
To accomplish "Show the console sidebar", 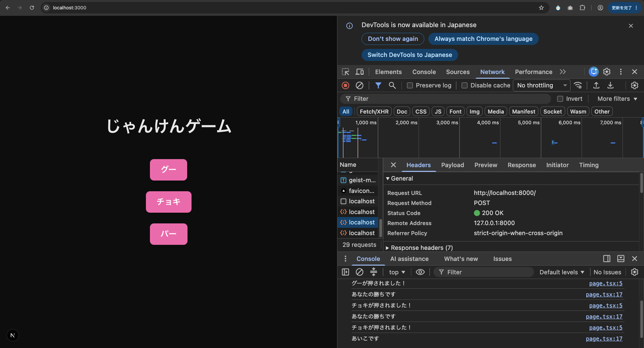I will [x=345, y=272].
